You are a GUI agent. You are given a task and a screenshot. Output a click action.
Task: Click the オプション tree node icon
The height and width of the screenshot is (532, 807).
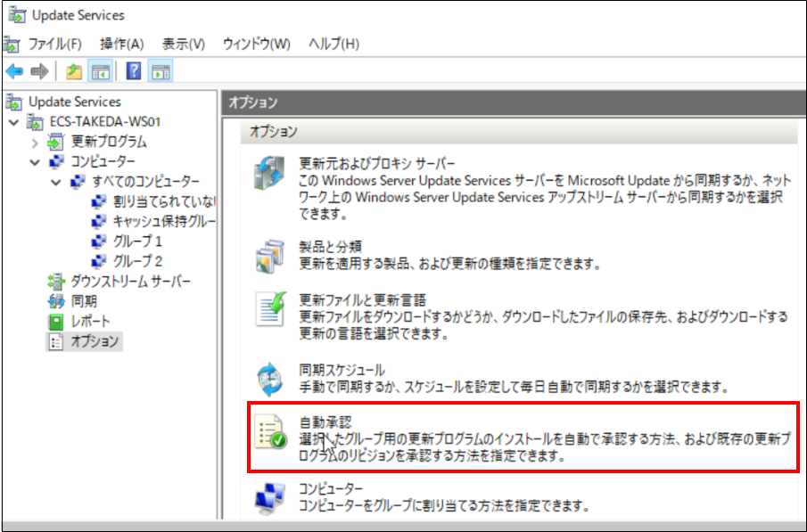(55, 341)
